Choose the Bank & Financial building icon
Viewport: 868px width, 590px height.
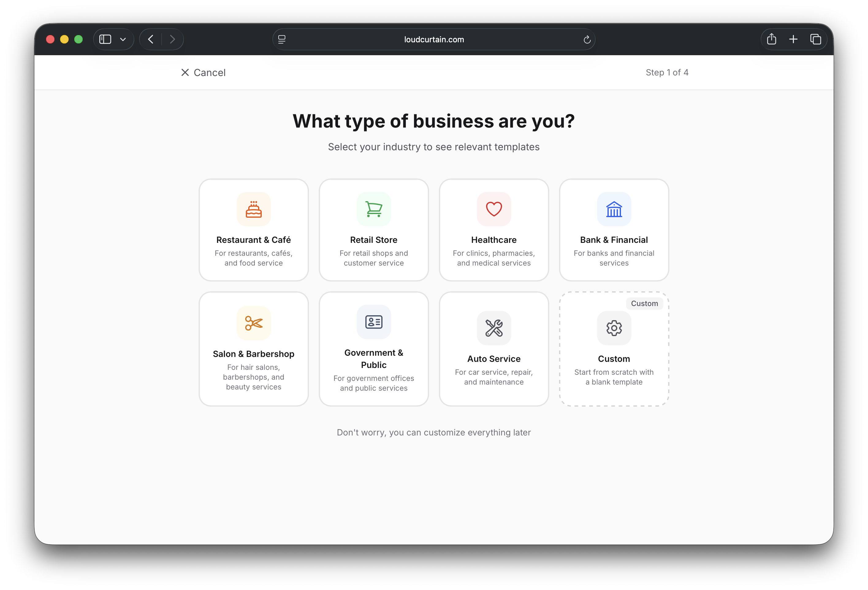click(614, 209)
